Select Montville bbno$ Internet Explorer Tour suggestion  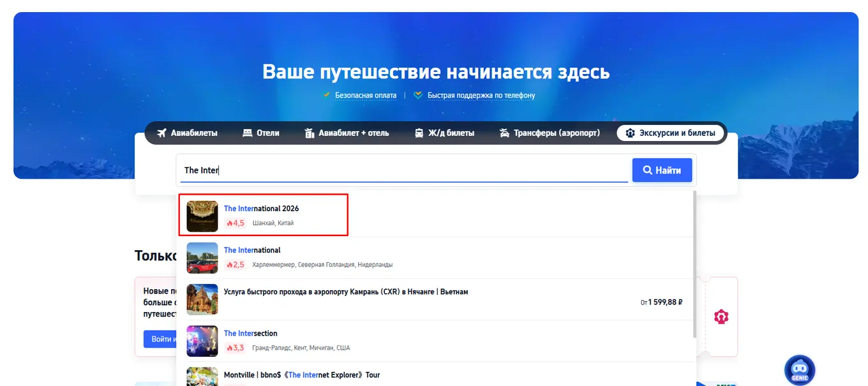pyautogui.click(x=435, y=375)
